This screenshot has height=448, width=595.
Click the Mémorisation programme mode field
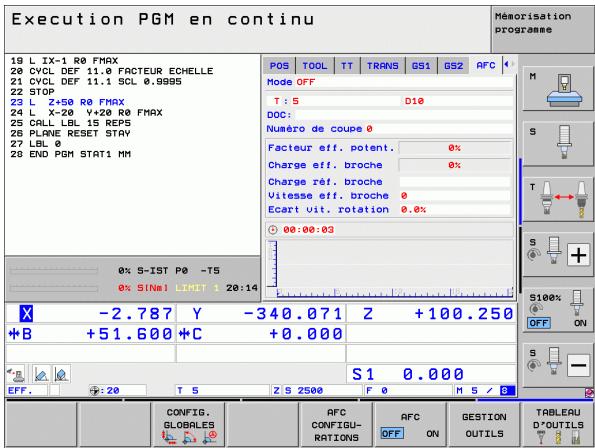tap(542, 29)
